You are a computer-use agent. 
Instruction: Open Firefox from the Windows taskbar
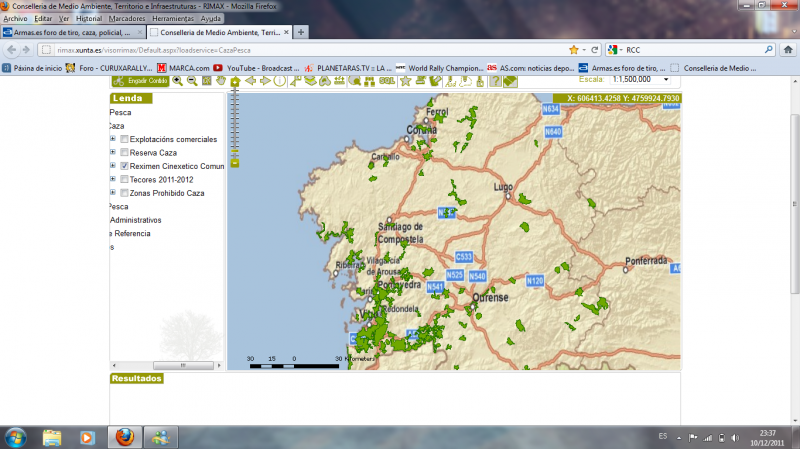point(124,437)
